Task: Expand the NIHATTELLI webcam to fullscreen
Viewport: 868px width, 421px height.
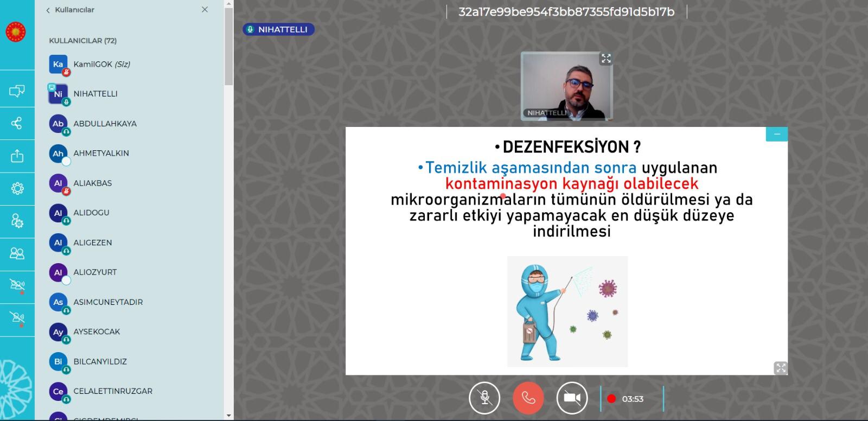Action: (x=606, y=59)
